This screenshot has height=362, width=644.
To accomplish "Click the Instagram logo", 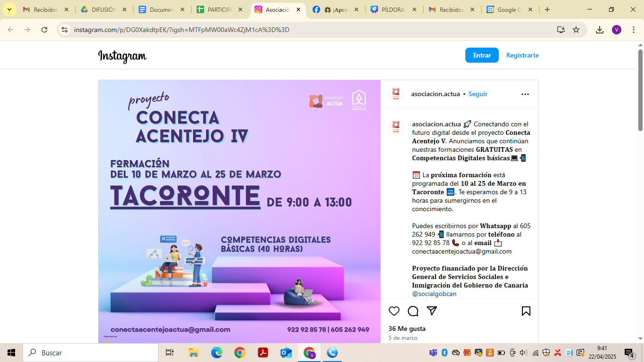I will [x=122, y=56].
